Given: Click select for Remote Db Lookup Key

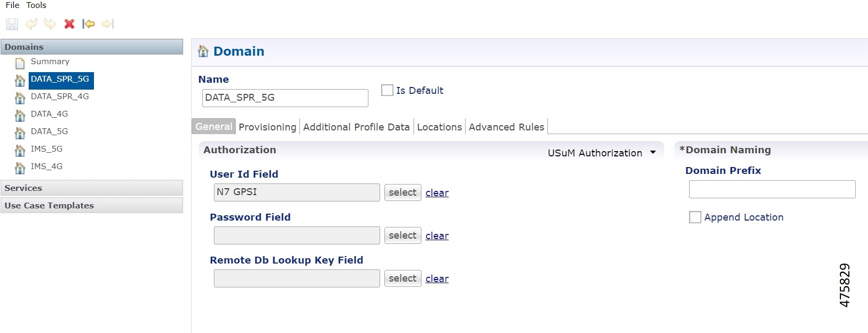Looking at the screenshot, I should (402, 278).
